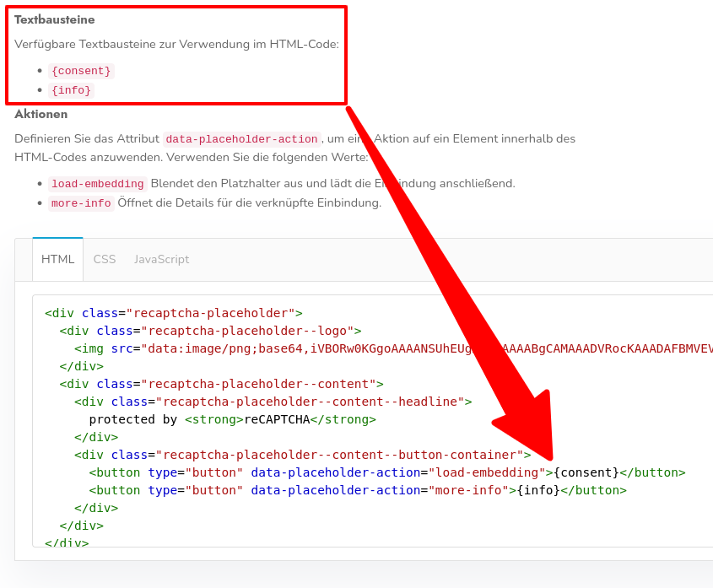
Task: Click the {consent} tag in Textbausteine list
Action: tap(80, 71)
